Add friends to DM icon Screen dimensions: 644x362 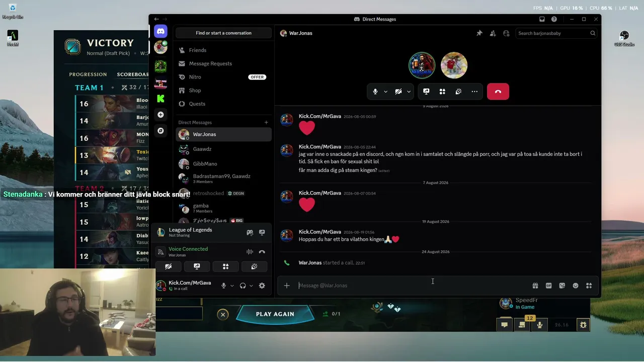[x=493, y=33]
